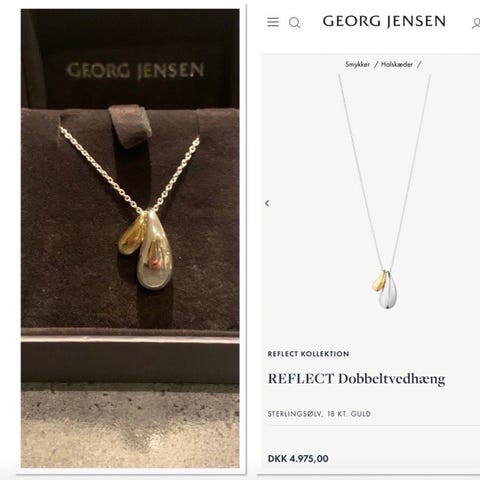The image size is (480, 480).
Task: Click the Georg Jensen header logo
Action: tap(384, 21)
